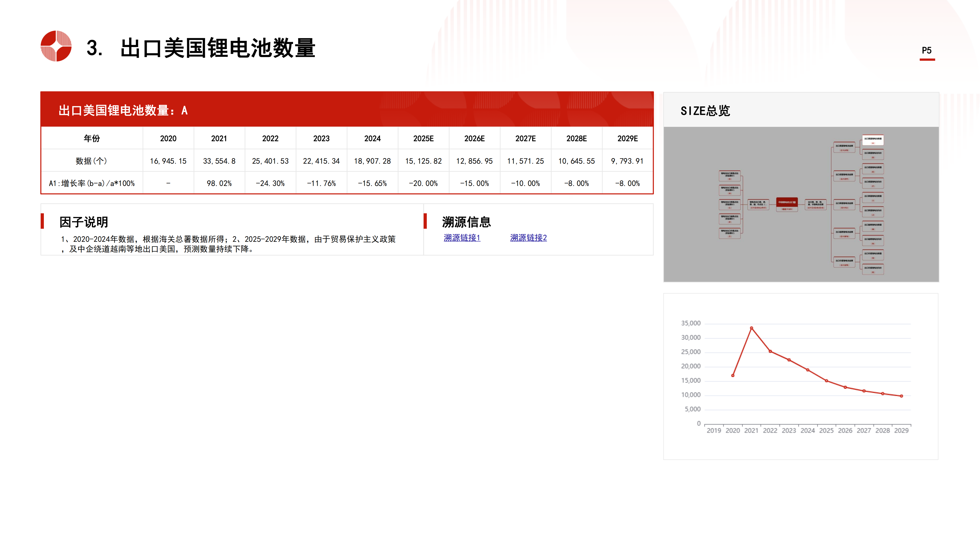Click the 98.02% growth rate cell

[219, 183]
